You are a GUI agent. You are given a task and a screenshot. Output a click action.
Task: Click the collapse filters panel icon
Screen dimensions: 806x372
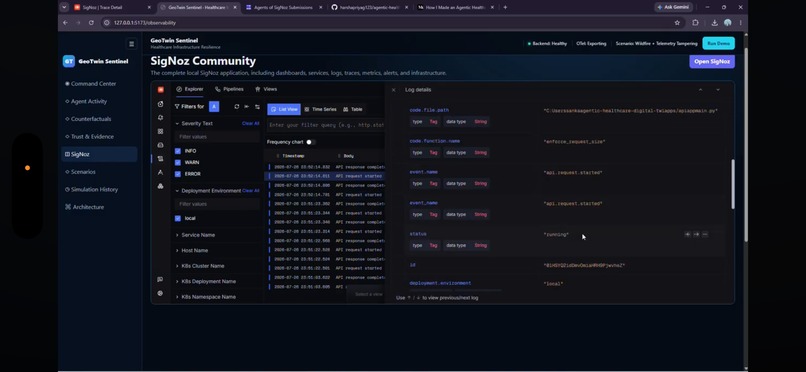click(x=247, y=106)
